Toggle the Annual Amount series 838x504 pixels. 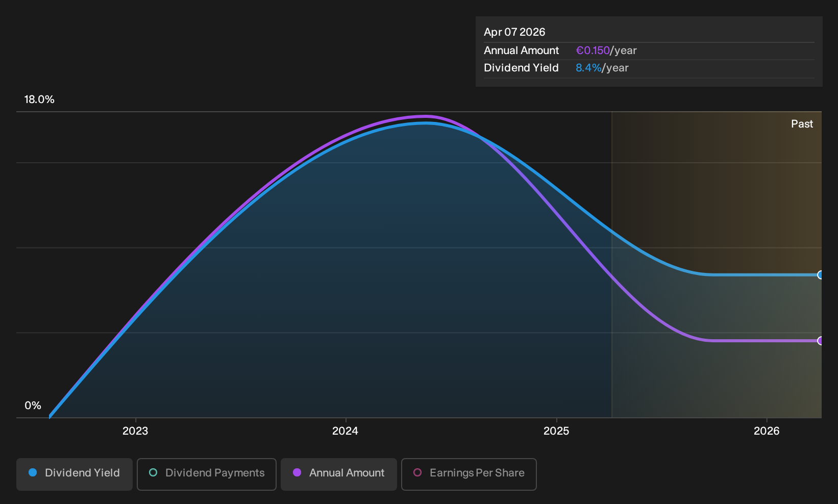[x=339, y=474]
